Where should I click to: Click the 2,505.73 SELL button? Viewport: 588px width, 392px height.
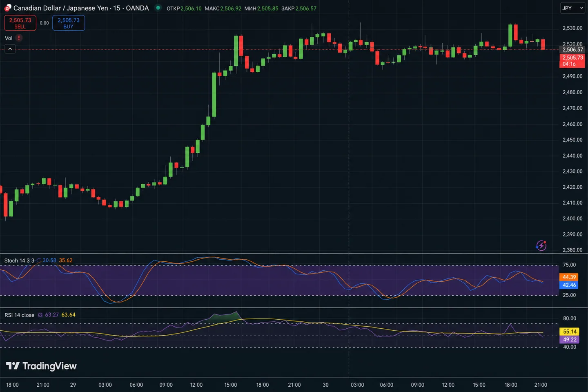pyautogui.click(x=20, y=23)
